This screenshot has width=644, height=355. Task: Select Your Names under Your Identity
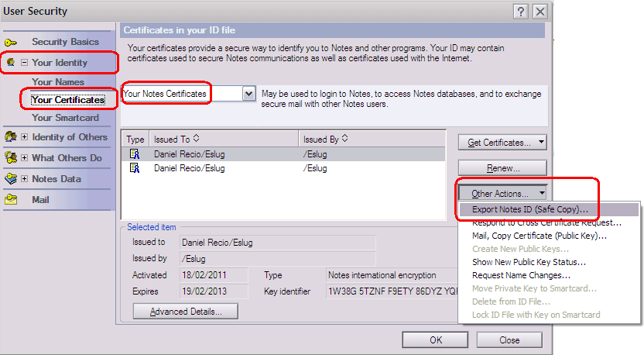[58, 82]
